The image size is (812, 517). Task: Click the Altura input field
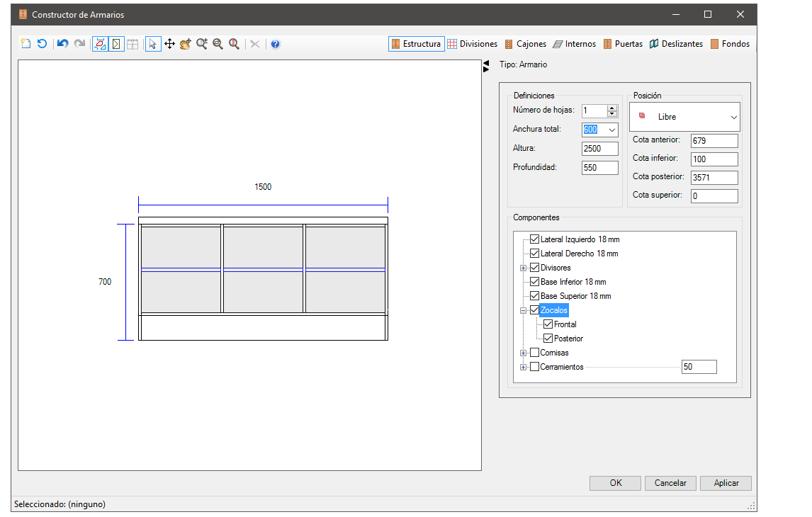point(599,149)
